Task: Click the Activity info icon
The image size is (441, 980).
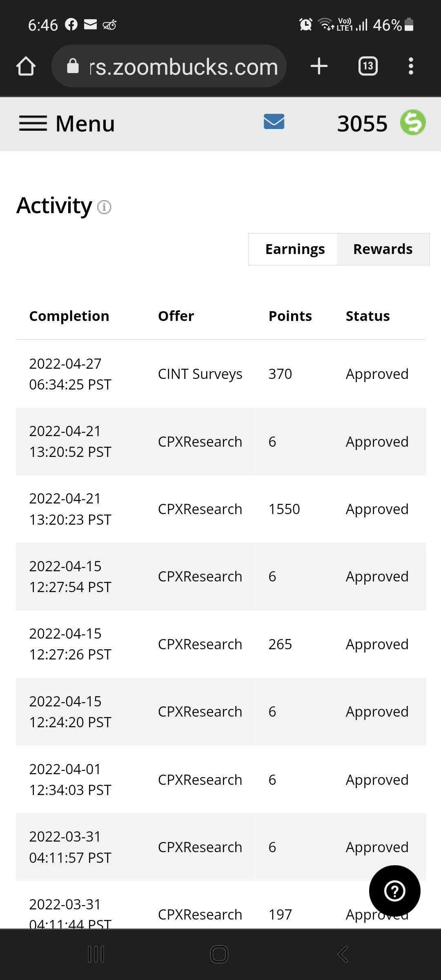Action: pos(104,207)
